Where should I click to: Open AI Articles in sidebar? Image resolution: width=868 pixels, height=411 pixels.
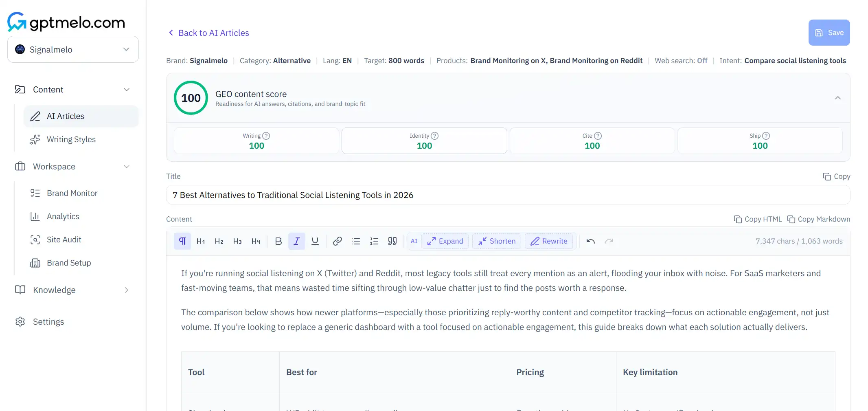(x=81, y=116)
